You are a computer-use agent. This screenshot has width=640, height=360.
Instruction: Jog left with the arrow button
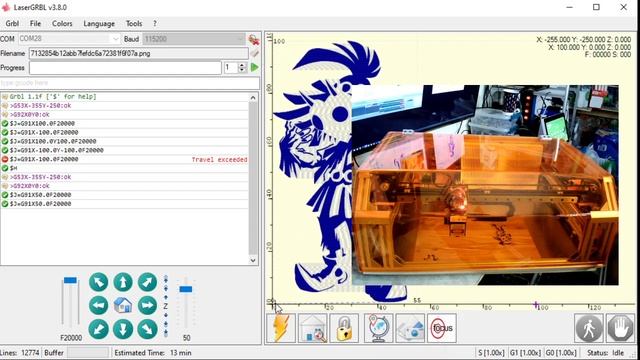pos(98,305)
